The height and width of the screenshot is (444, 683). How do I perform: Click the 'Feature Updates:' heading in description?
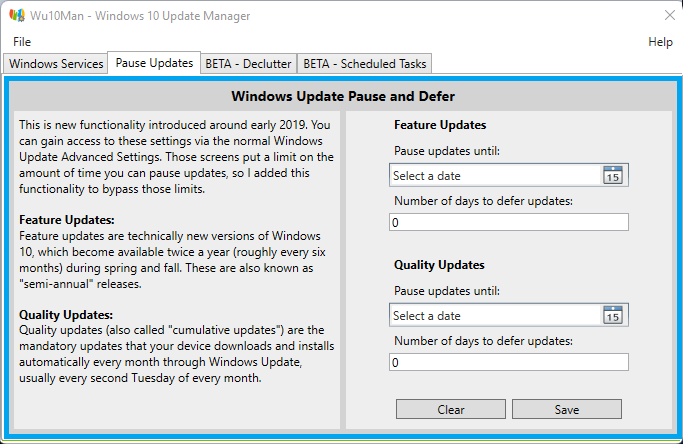click(x=67, y=220)
